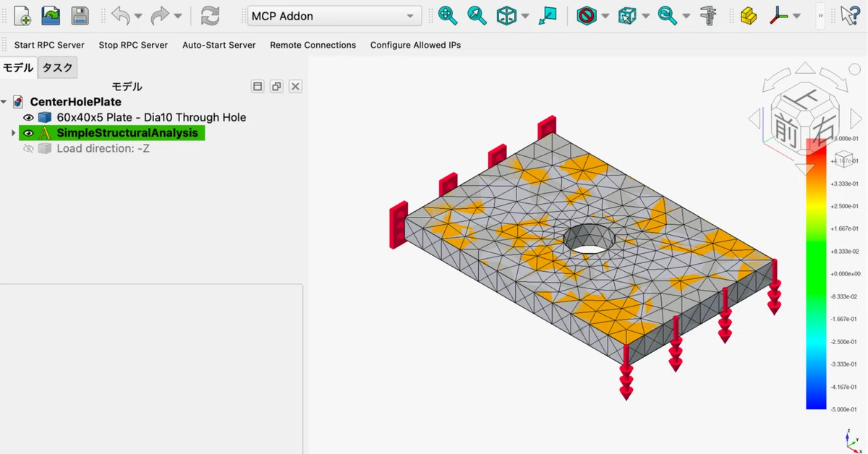Open axis cross dropdown arrow
Screen dimensions: 868x454
797,16
